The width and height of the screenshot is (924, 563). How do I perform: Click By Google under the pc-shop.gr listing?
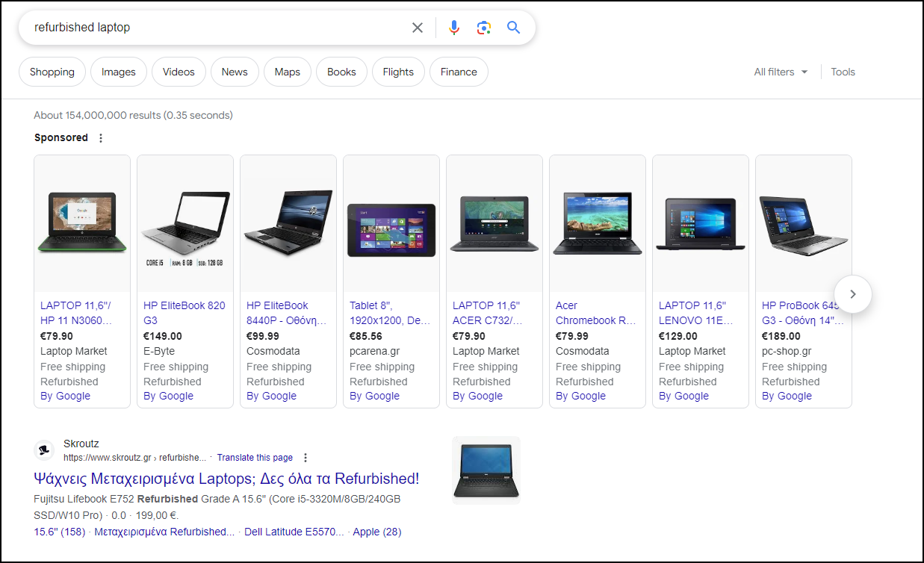(787, 396)
